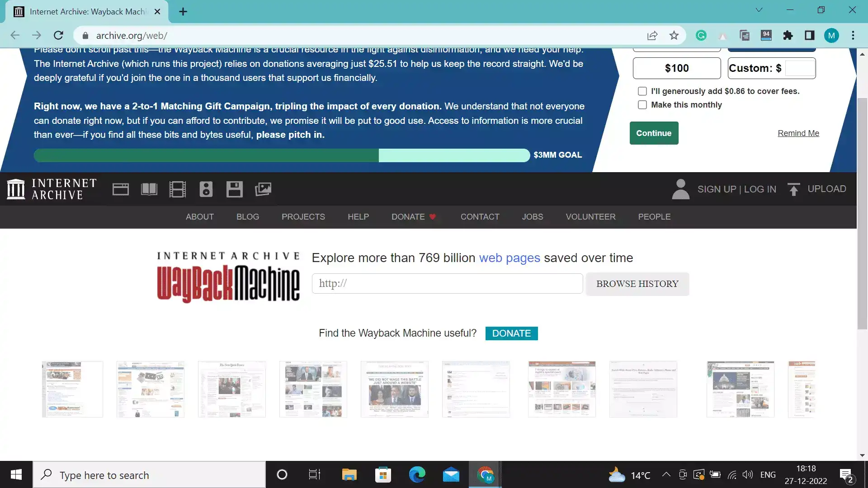
Task: Focus the archive.org/web/ address bar
Action: pos(362,36)
